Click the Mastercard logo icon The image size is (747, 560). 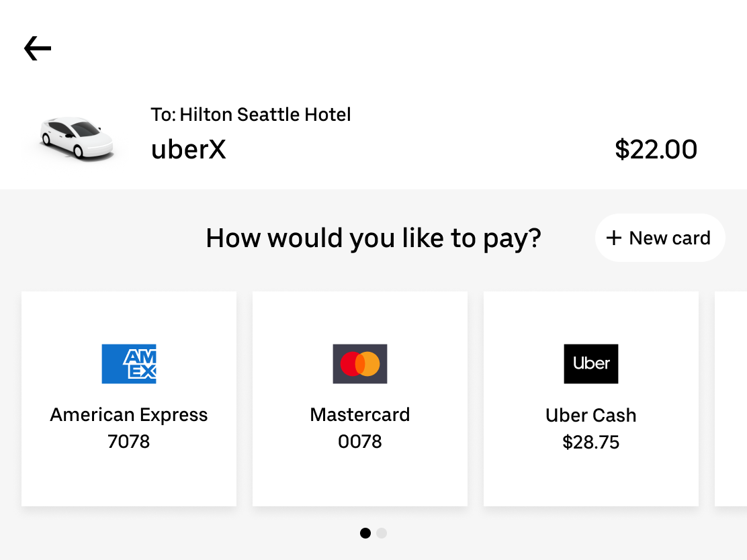click(360, 364)
